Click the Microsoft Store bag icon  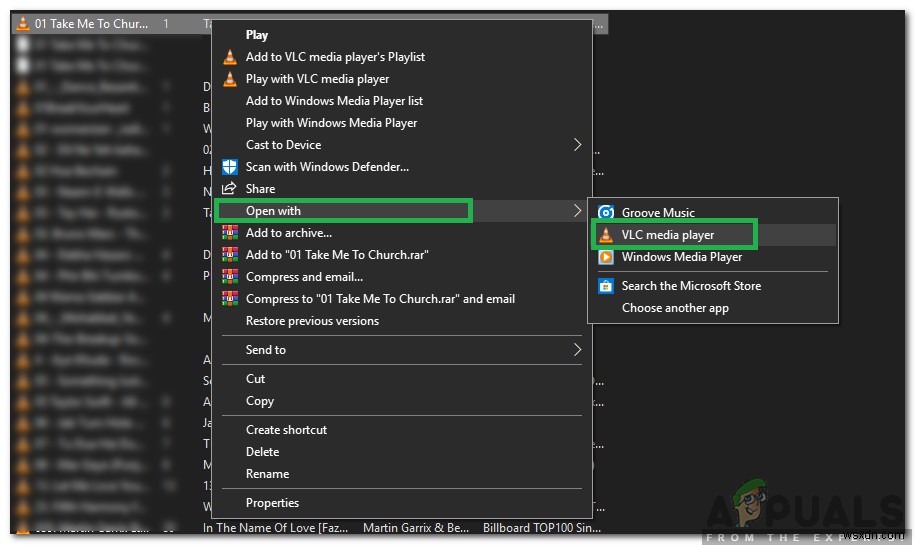606,286
